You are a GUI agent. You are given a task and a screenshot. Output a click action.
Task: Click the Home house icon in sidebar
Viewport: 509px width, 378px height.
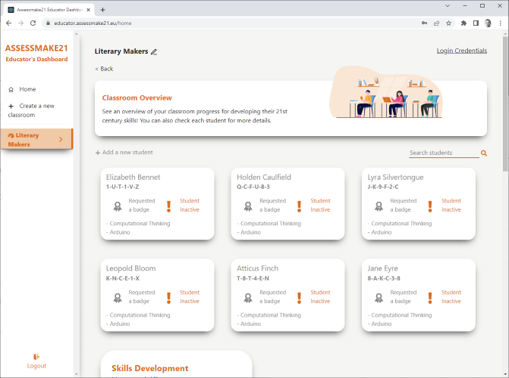[11, 89]
